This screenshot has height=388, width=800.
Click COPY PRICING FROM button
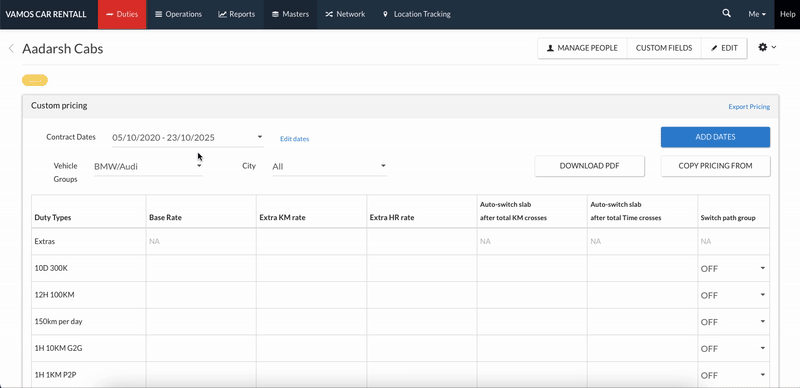point(715,166)
